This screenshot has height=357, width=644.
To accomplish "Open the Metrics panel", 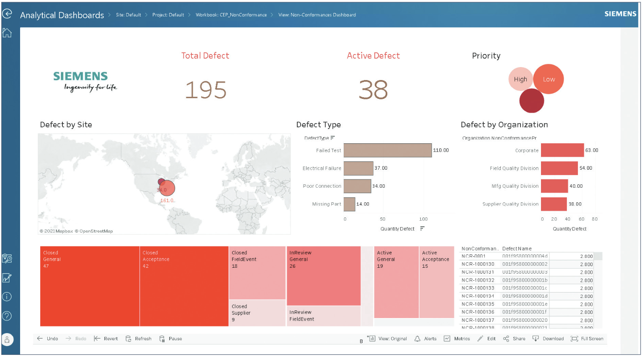I will [x=456, y=339].
